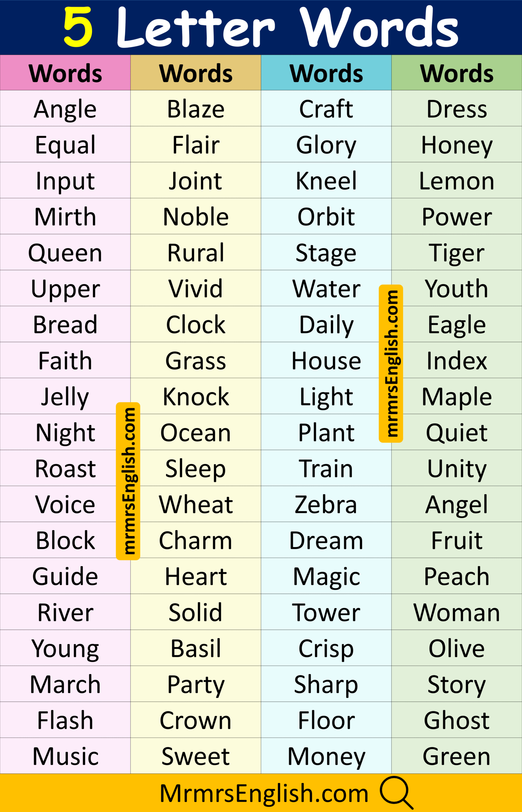Click the word Queen

[65, 253]
